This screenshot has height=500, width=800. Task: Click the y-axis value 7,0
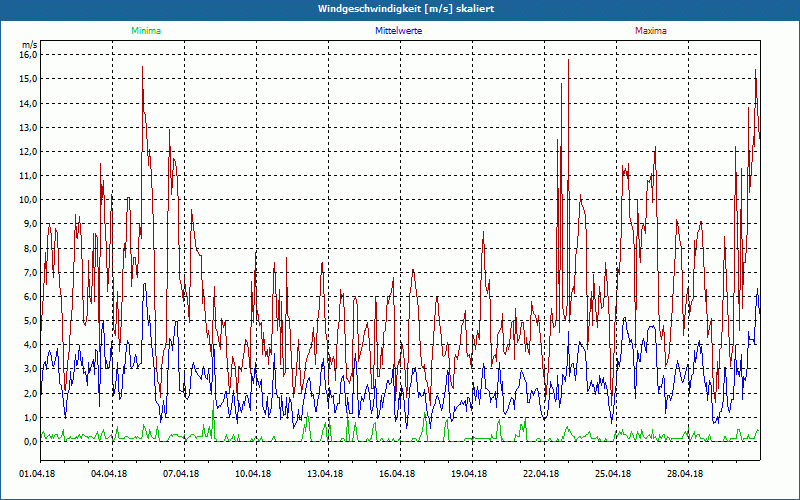(31, 272)
